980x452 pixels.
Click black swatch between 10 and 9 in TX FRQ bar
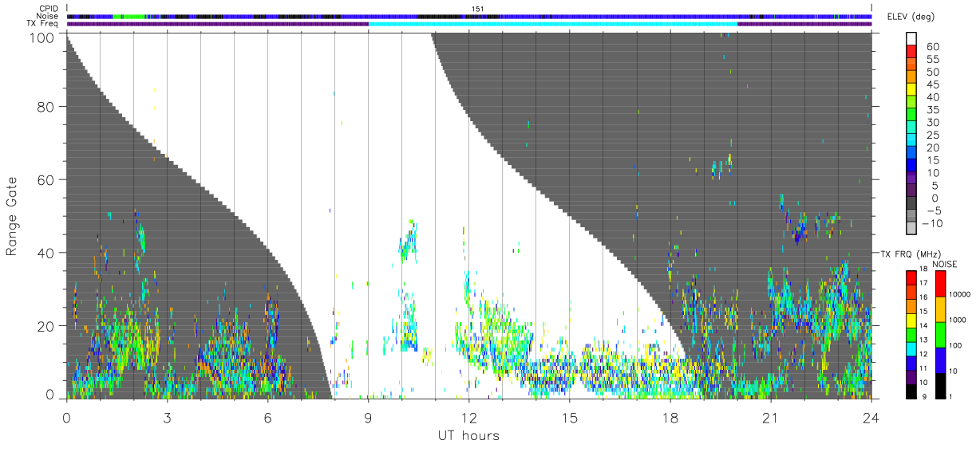(x=911, y=391)
